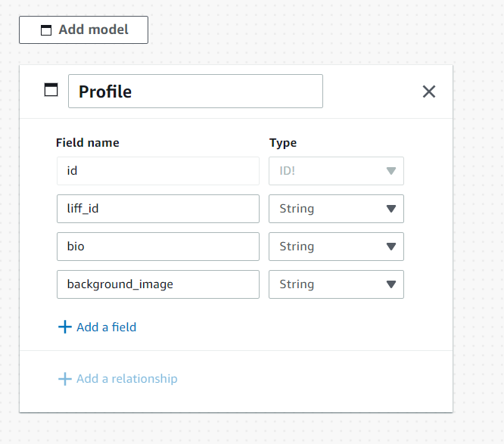Click the ID! type dropdown of id field
Screen dimensions: 504x444
tap(336, 171)
